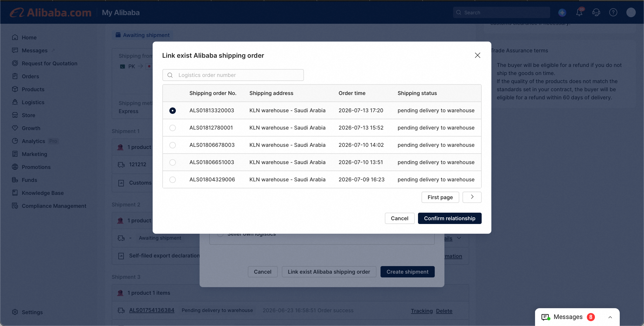Click the Growth diamond icon
Image resolution: width=644 pixels, height=326 pixels.
15,128
